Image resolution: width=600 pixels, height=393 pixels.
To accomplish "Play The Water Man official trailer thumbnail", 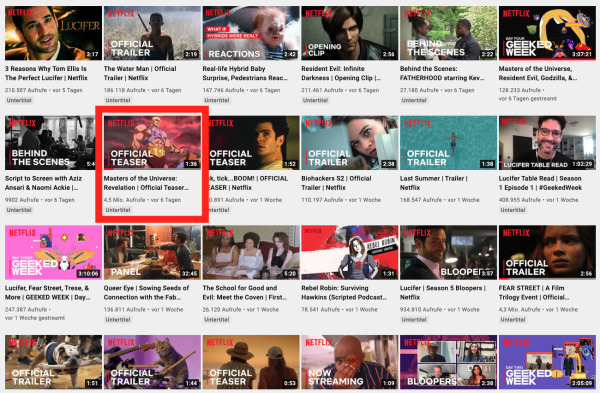I will 152,33.
